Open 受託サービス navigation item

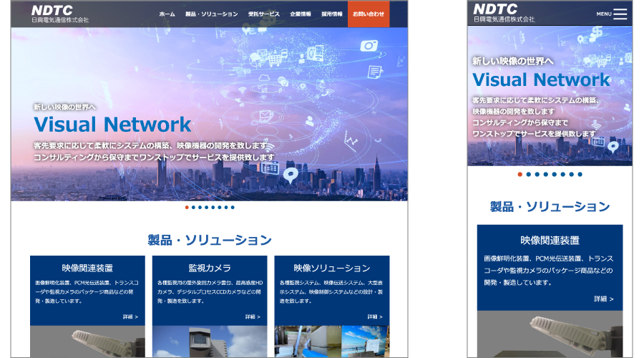click(263, 14)
